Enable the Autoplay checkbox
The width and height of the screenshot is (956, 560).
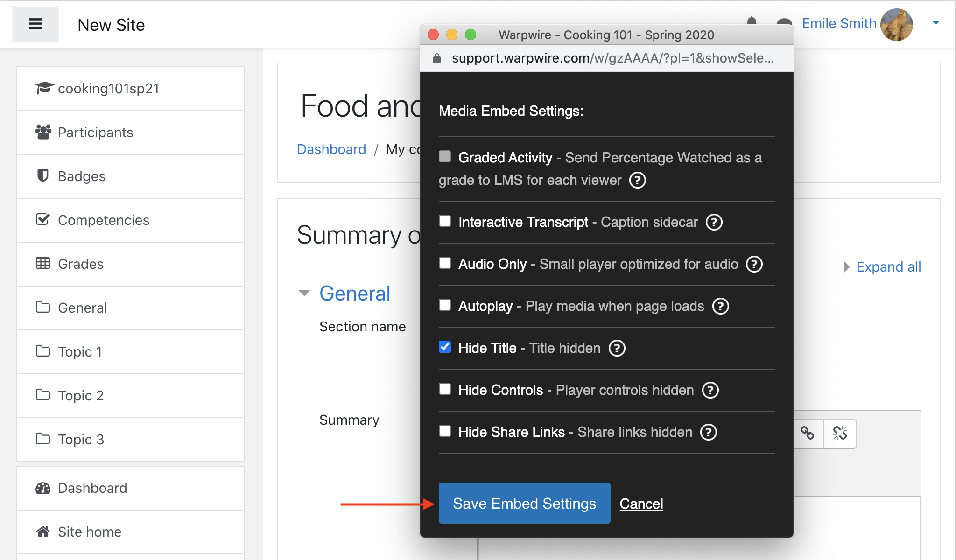click(445, 305)
